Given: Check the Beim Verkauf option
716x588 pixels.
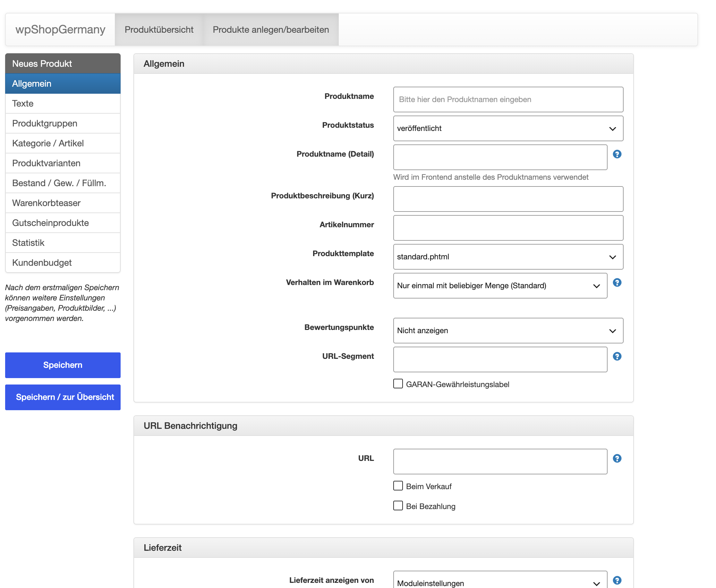Looking at the screenshot, I should coord(398,486).
